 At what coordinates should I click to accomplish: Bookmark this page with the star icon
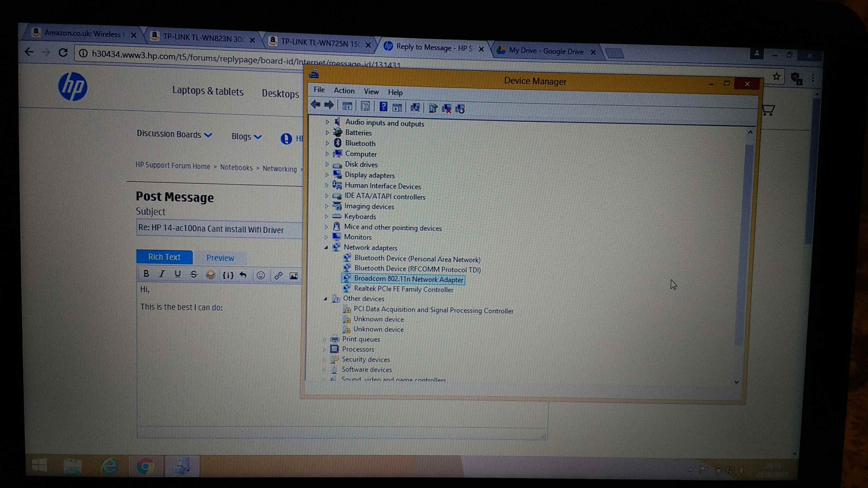pos(776,77)
